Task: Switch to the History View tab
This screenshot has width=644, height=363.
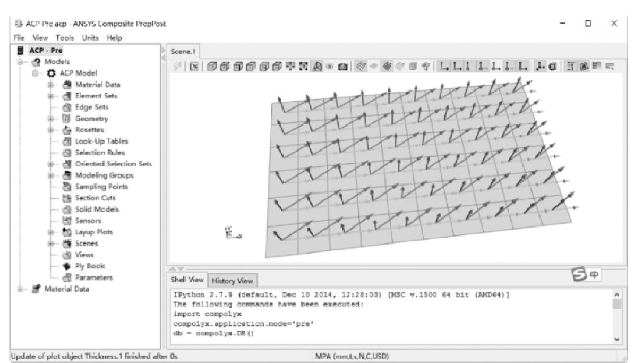Action: [232, 281]
